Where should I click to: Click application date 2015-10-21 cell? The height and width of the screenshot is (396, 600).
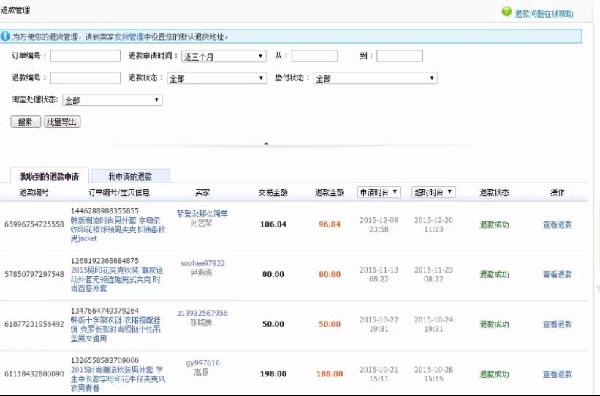[379, 374]
